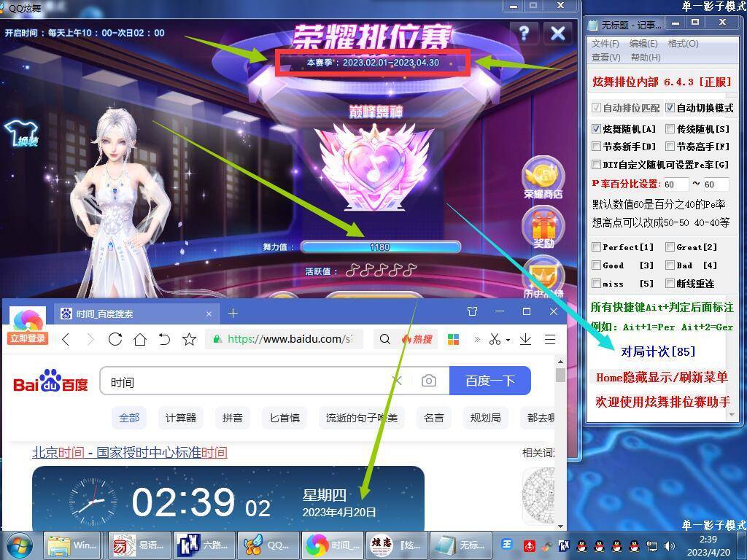The image size is (747, 560).
Task: Select the 时间_百度搜索 browser tab
Action: click(136, 314)
